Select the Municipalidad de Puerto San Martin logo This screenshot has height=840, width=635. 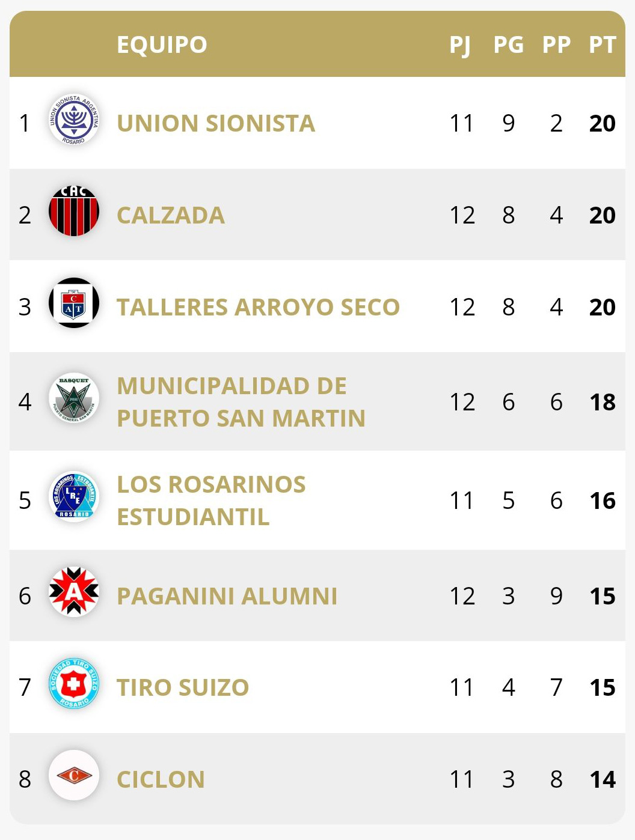point(73,398)
